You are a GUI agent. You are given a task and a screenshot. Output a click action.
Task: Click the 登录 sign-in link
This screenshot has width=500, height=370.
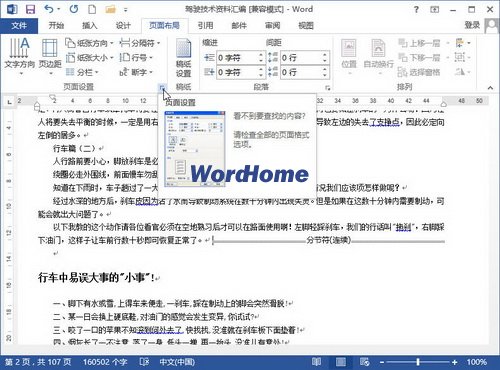[472, 25]
